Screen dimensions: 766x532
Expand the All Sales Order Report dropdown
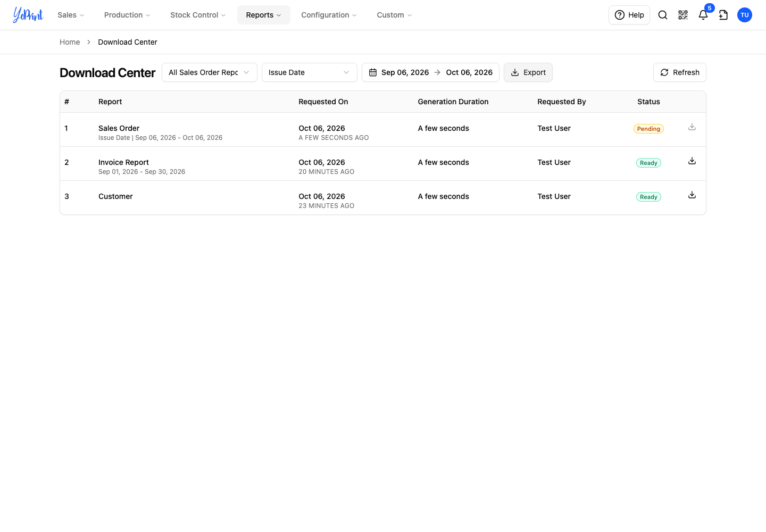coord(210,72)
